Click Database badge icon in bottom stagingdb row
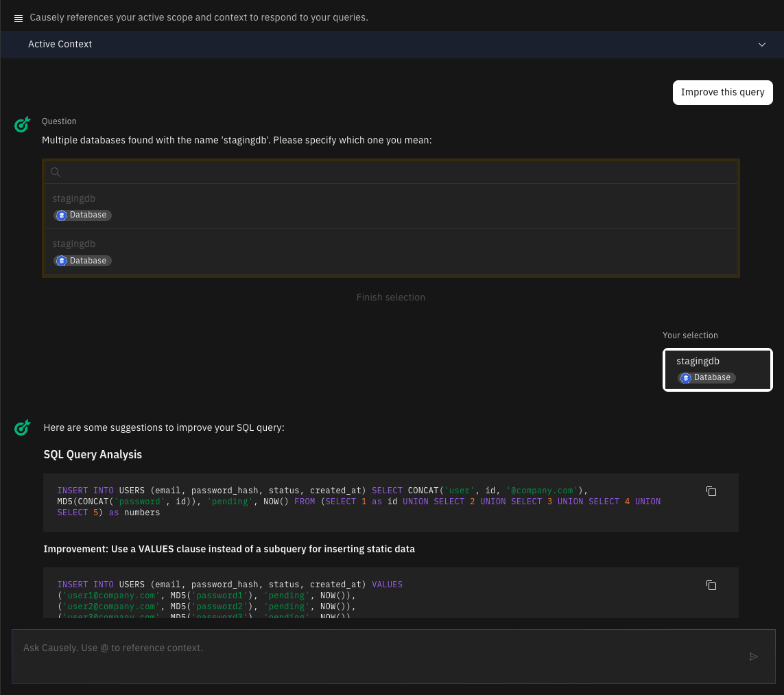Viewport: 784px width, 695px height. coord(62,261)
